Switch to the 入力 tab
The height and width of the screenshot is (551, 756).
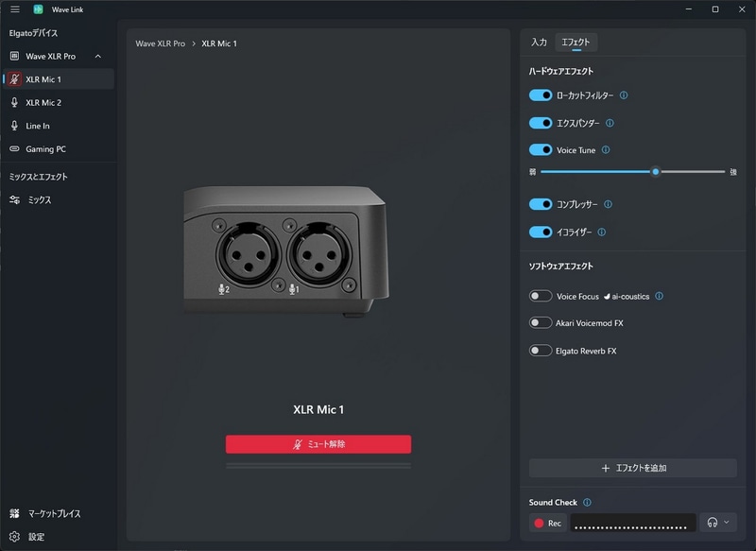tap(539, 43)
